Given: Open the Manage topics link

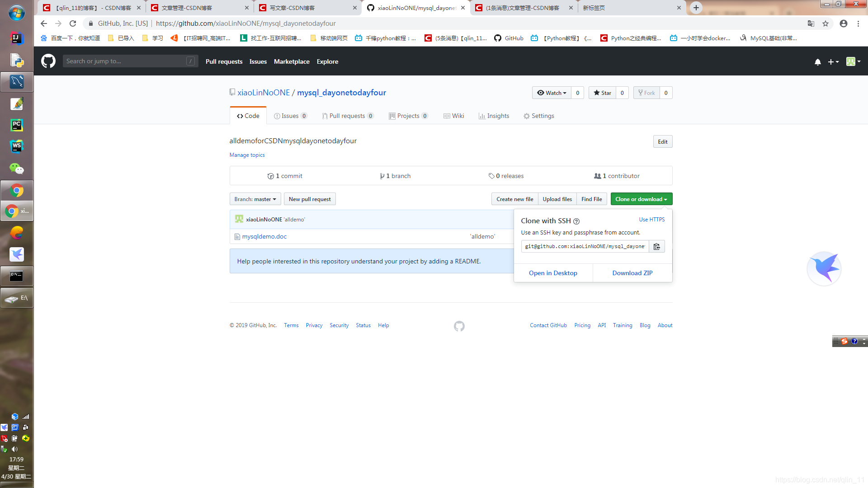Looking at the screenshot, I should point(247,155).
